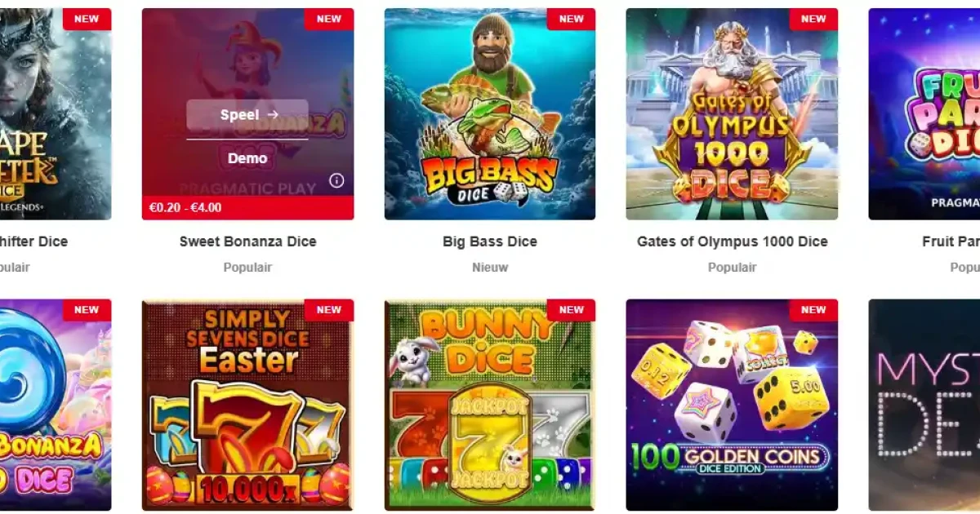Click the €0.20 - €4.00 bet range bar

click(x=247, y=207)
